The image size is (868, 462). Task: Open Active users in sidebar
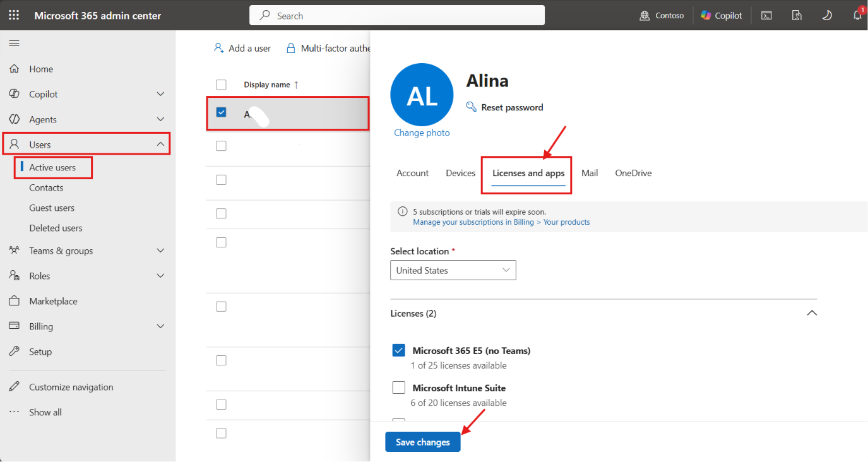52,167
